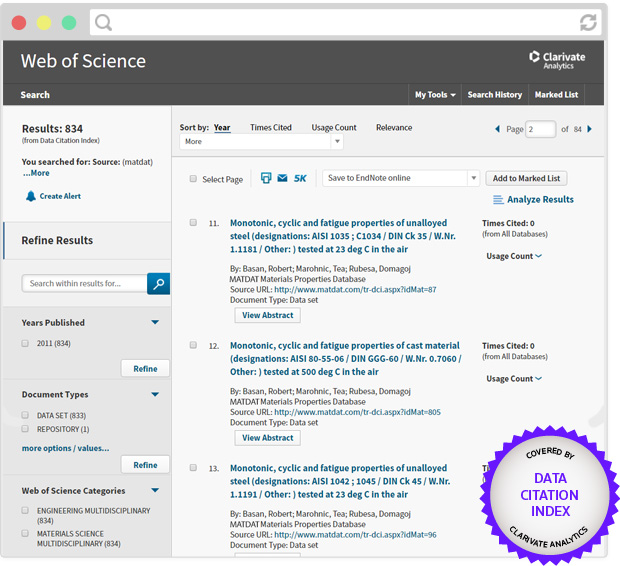Collapse the Web of Science Categories section

click(x=155, y=490)
